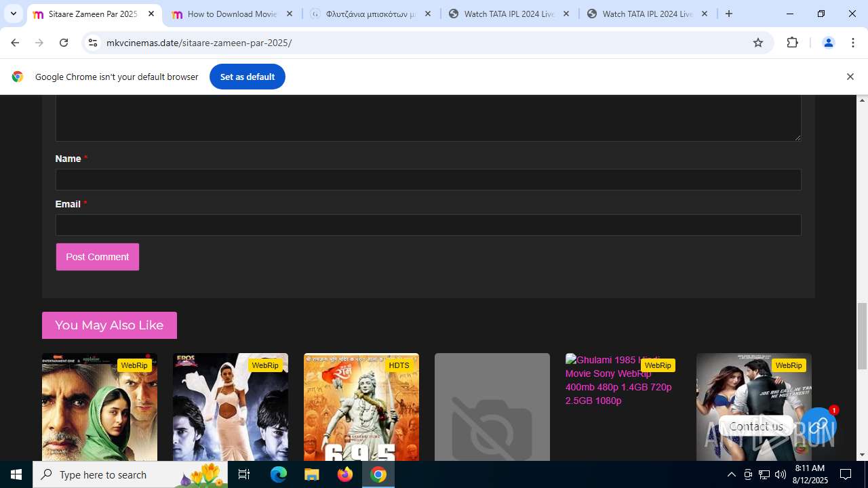
Task: Expand the tab search dropdown
Action: 13,14
